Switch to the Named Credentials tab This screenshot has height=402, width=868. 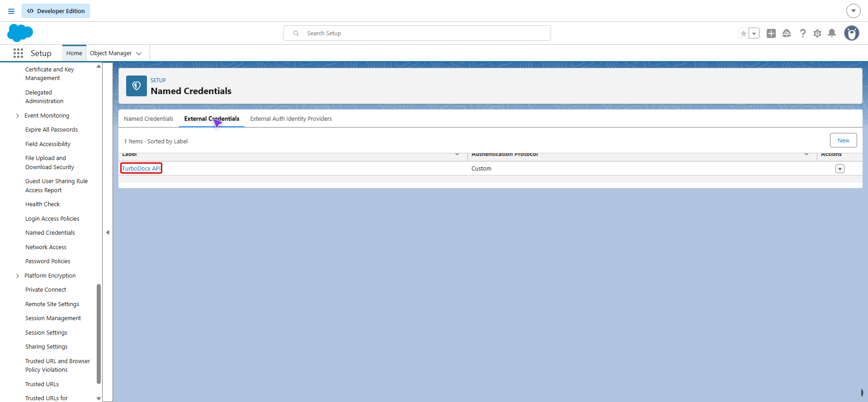[149, 119]
